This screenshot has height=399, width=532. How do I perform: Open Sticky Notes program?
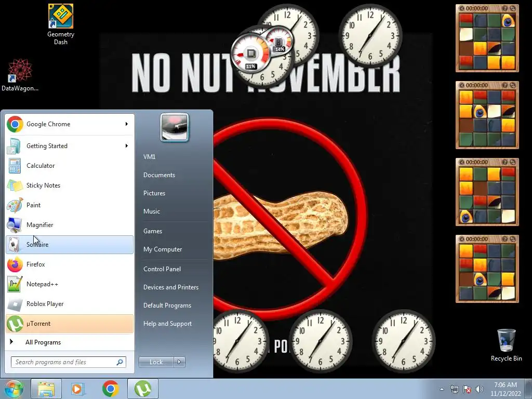(70, 185)
